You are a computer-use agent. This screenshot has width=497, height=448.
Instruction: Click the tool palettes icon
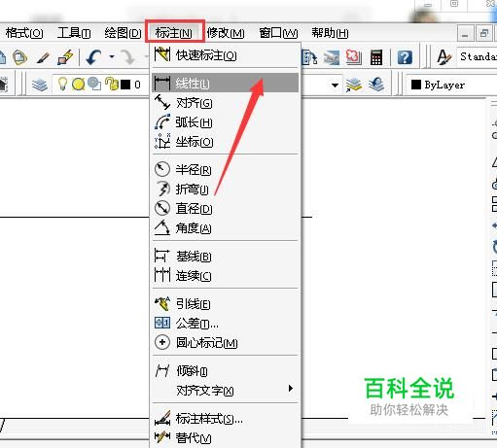pos(309,57)
